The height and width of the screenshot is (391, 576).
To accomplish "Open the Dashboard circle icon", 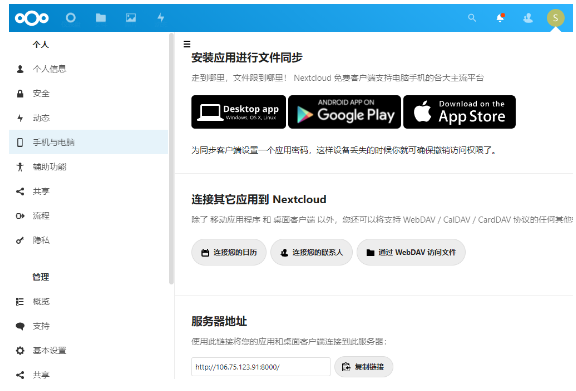I will click(71, 18).
